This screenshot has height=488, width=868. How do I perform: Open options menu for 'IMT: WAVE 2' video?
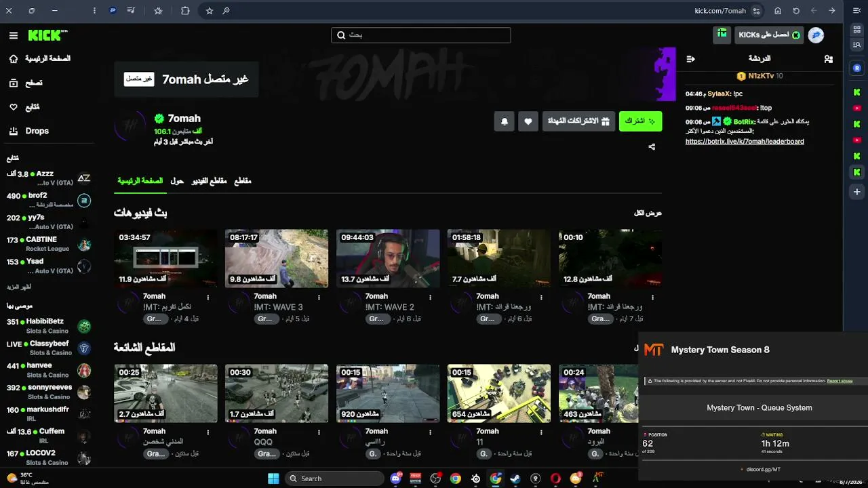click(x=430, y=297)
